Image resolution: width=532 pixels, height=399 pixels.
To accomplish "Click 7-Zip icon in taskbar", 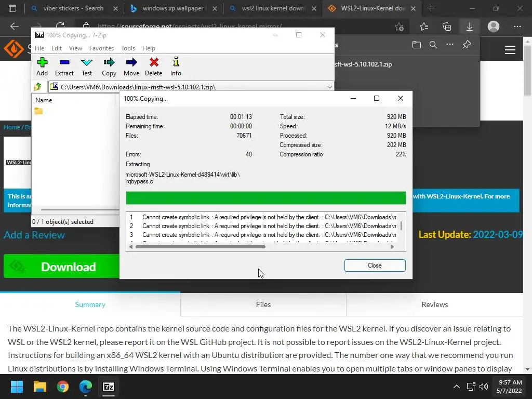I will click(109, 387).
